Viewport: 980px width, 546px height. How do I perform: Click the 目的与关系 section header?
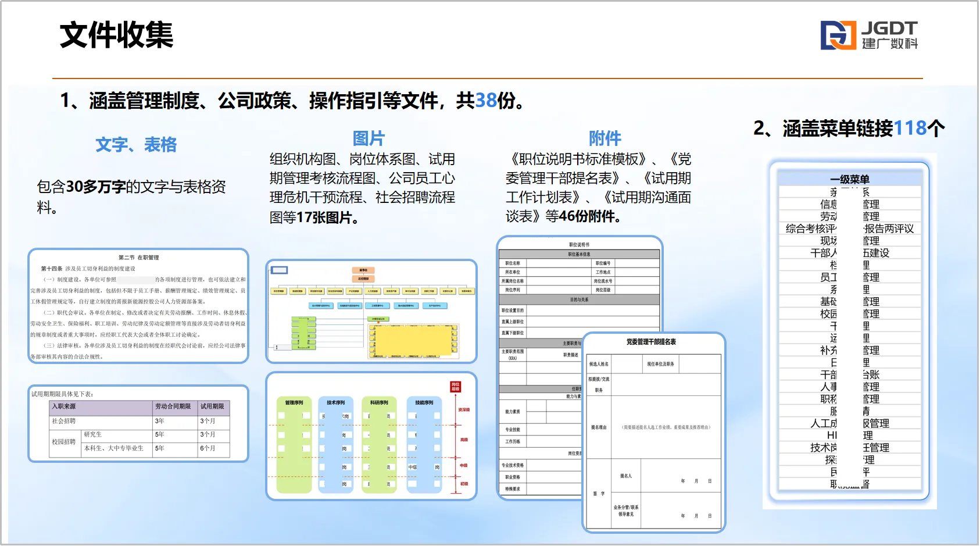[579, 300]
